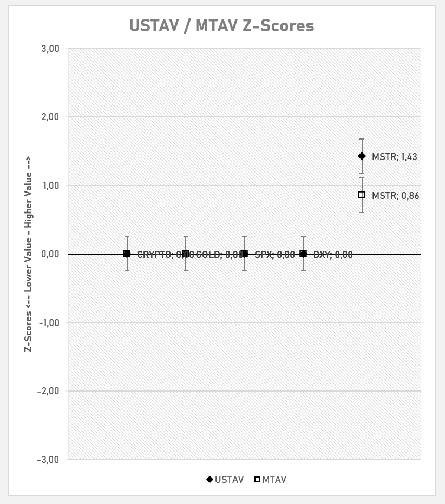This screenshot has width=445, height=504.
Task: Click the MSTR; 0,86 data label
Action: 395,196
